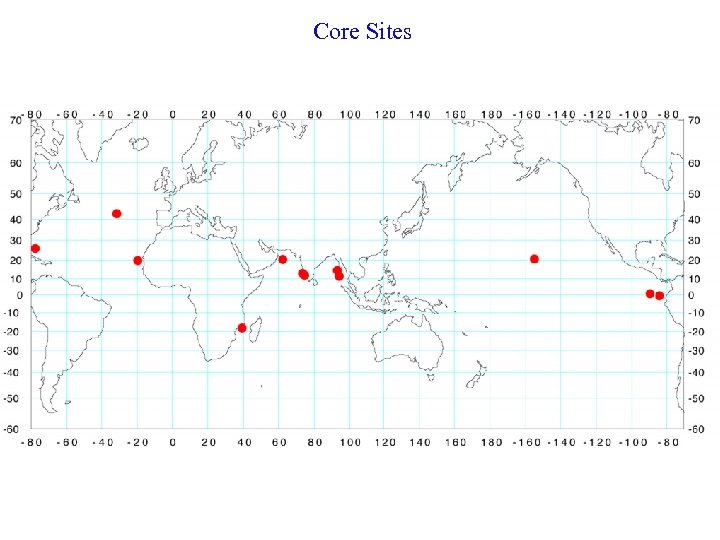The width and height of the screenshot is (720, 540).
Task: Click right axis latitude label "-30"
Action: pos(696,351)
